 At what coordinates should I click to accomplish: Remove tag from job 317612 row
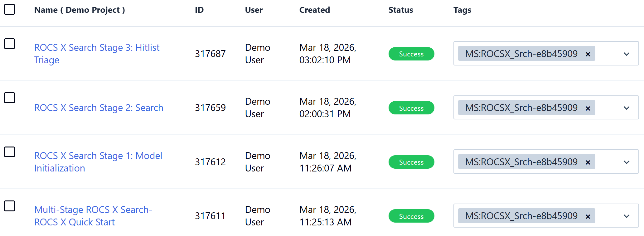tap(588, 162)
